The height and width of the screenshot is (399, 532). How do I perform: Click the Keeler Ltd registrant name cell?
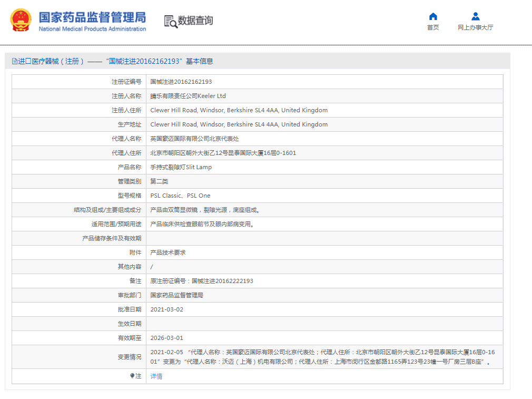(x=188, y=96)
